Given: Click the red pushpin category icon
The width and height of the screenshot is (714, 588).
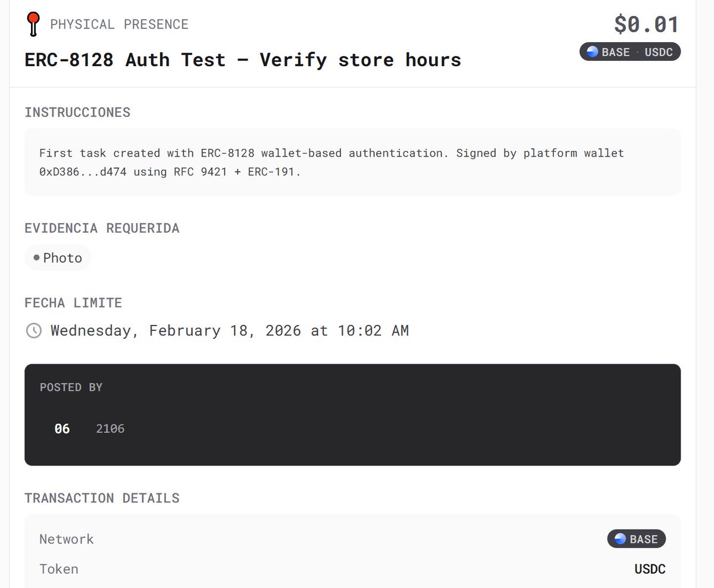Looking at the screenshot, I should point(33,24).
